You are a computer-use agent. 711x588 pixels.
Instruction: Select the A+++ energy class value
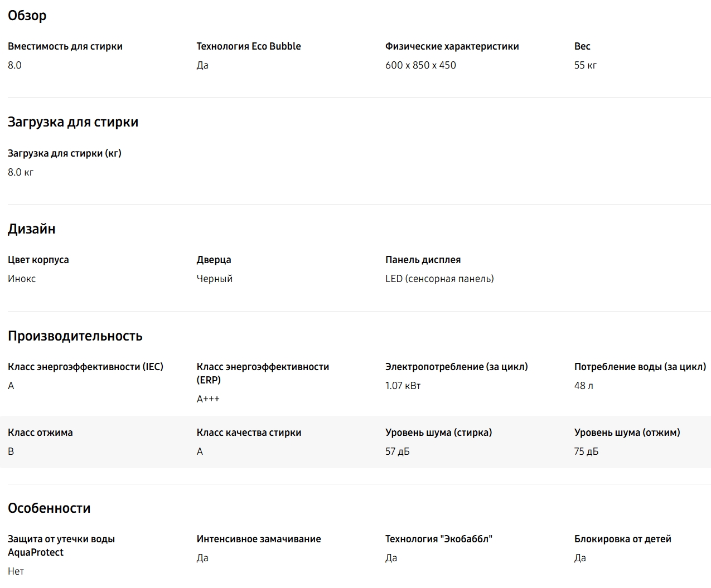tap(208, 399)
